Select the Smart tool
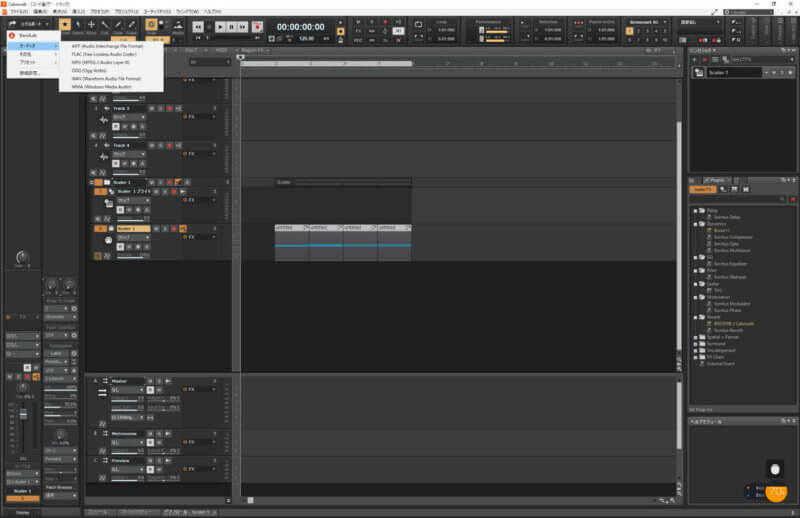800x518 pixels. 65,24
